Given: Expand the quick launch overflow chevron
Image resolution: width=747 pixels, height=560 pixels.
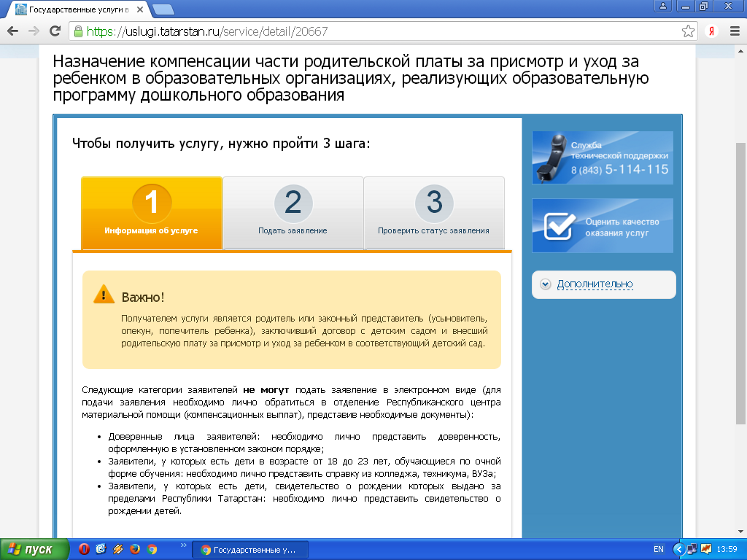Looking at the screenshot, I should 182,545.
